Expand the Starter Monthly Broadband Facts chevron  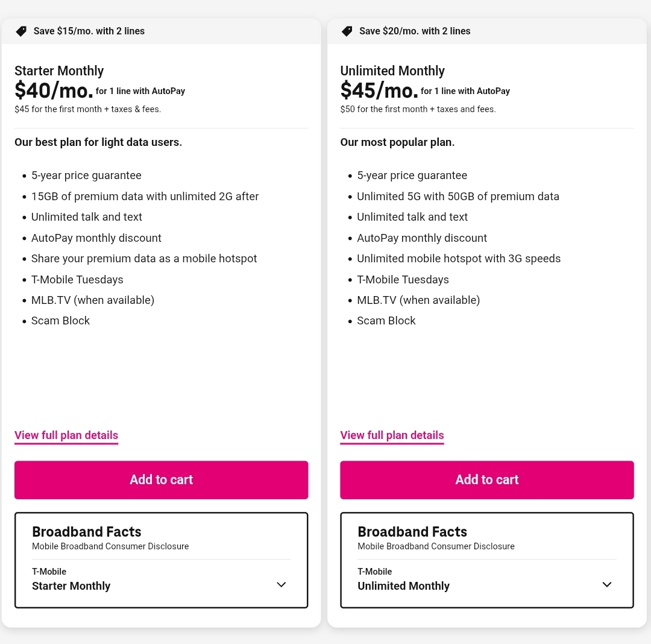tap(281, 585)
